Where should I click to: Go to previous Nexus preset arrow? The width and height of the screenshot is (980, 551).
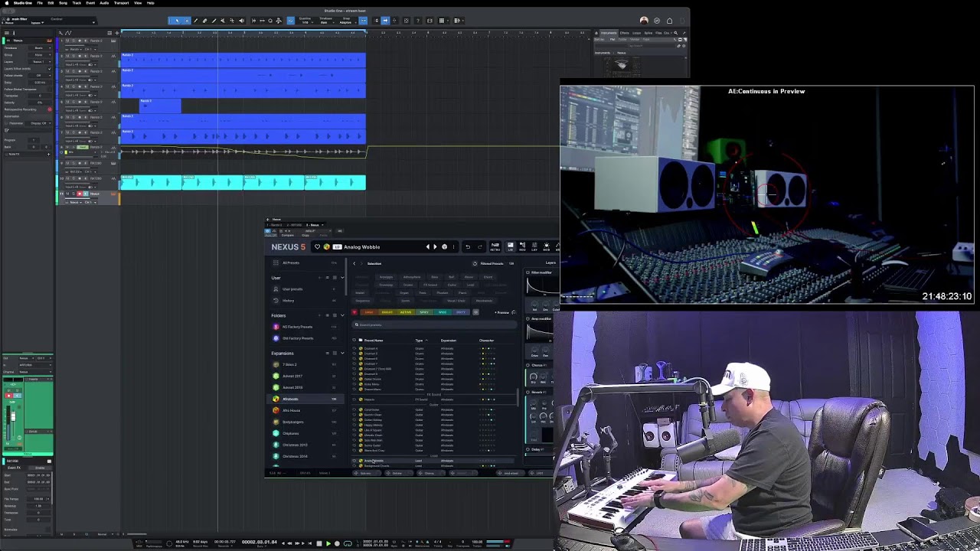point(428,247)
